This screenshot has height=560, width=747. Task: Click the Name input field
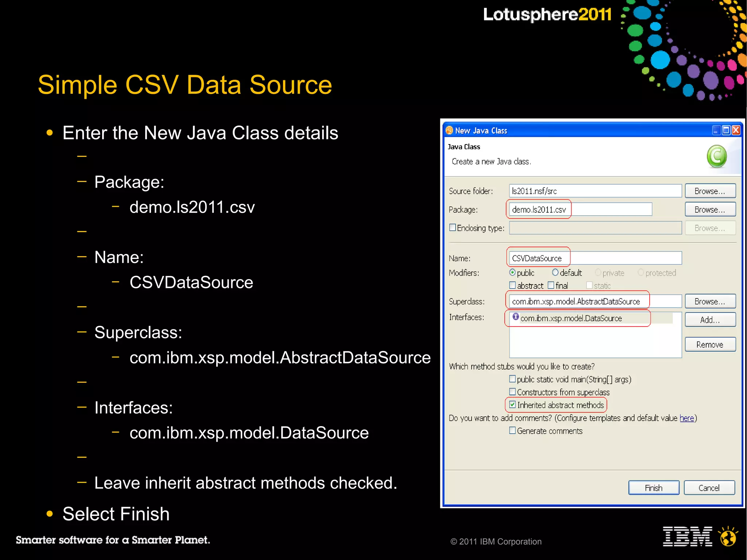point(595,258)
